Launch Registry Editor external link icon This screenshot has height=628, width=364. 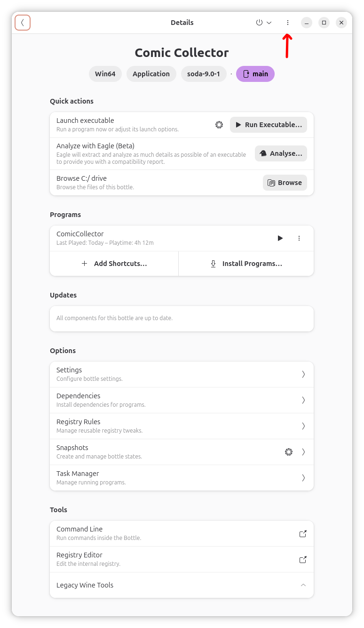click(x=303, y=559)
